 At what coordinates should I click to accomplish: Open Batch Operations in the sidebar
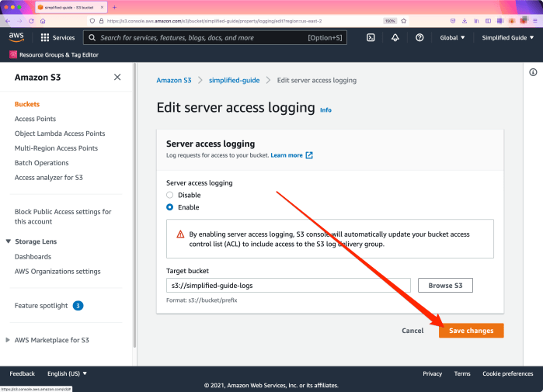click(x=41, y=163)
